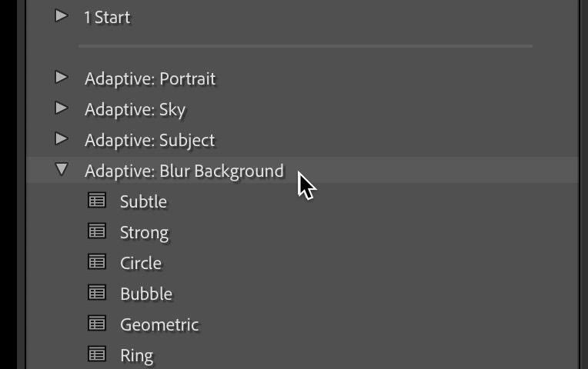Click the Strong preset icon
588x369 pixels.
97,231
